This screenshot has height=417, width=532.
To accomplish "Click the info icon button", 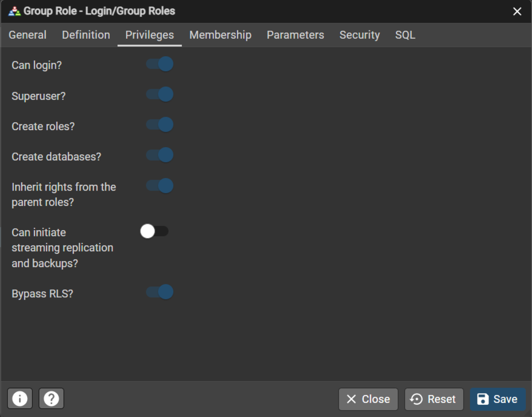I will pos(20,399).
